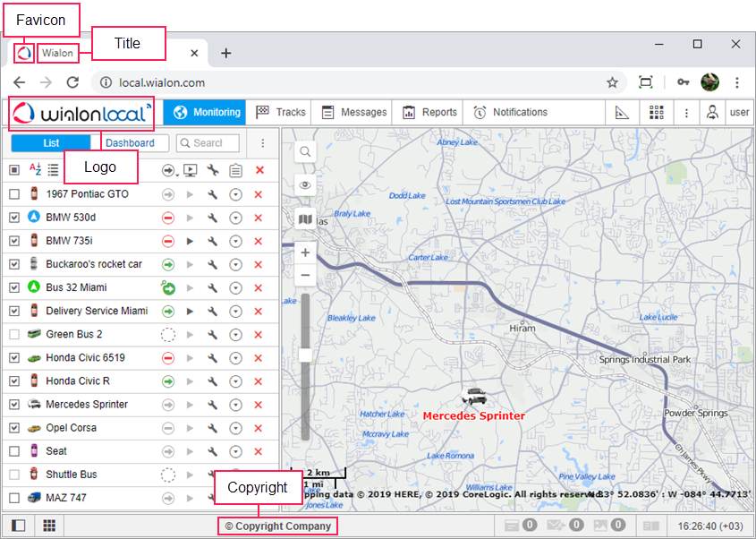Image resolution: width=756 pixels, height=539 pixels.
Task: Zoom in on the map with plus button
Action: coord(306,252)
